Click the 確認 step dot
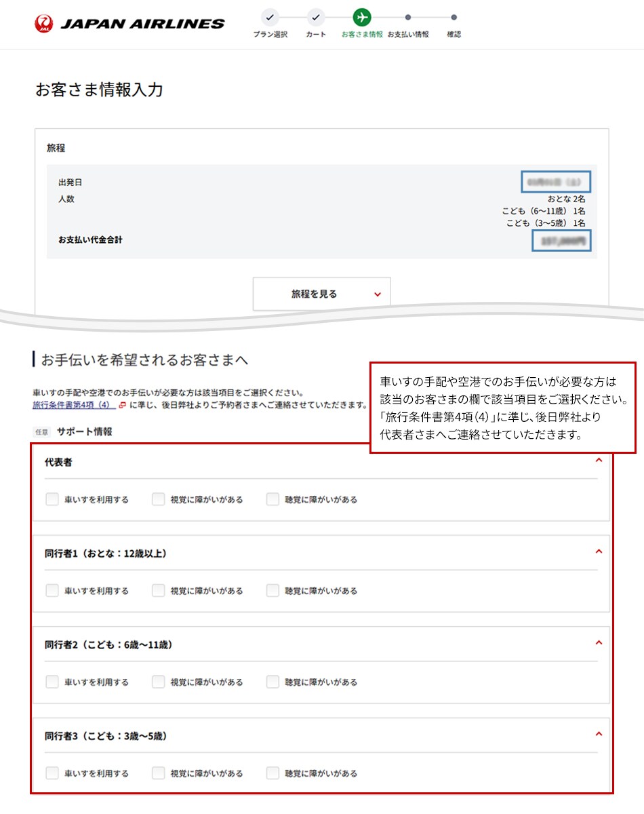 click(x=454, y=17)
